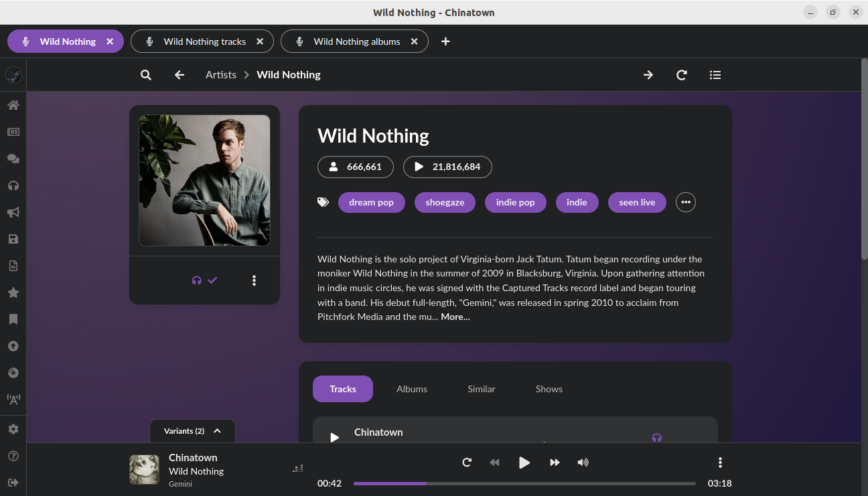Image resolution: width=868 pixels, height=496 pixels.
Task: Go to the previous track
Action: point(494,463)
